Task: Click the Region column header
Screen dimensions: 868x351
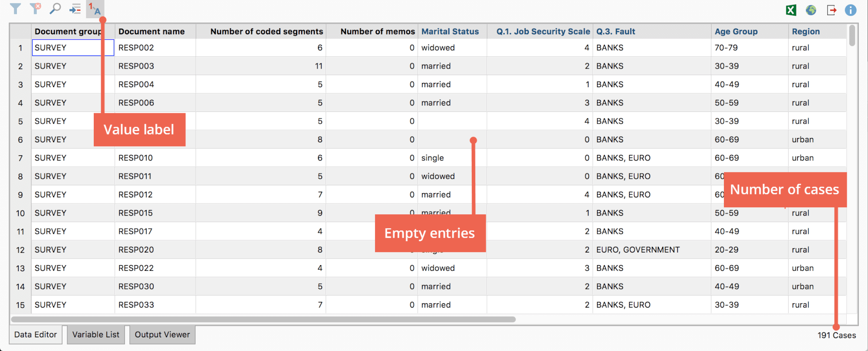Action: (817, 31)
